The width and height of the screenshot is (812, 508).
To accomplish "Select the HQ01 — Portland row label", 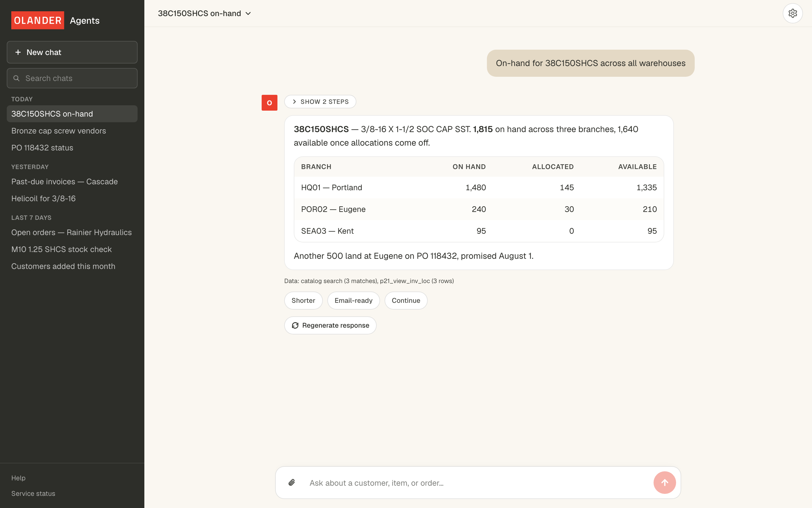I will [x=332, y=187].
